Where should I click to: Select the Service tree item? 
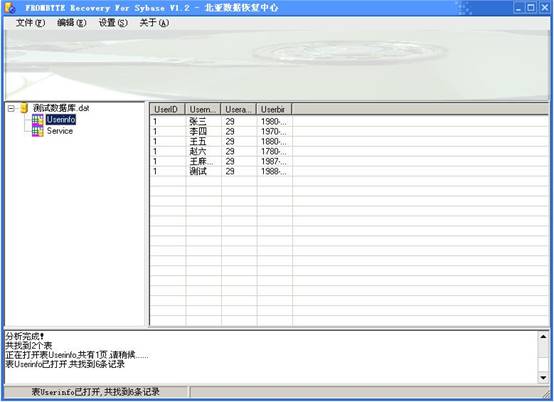click(60, 131)
